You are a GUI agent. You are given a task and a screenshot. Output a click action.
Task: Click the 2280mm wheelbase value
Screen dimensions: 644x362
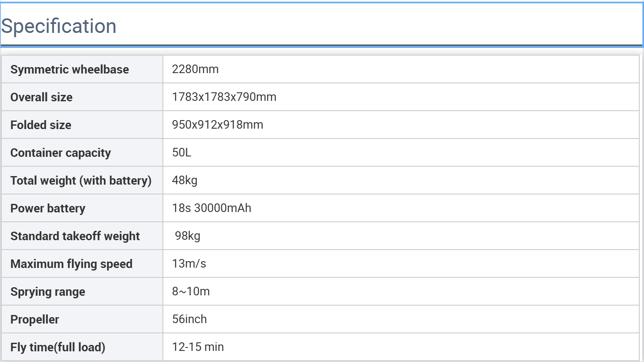click(195, 69)
